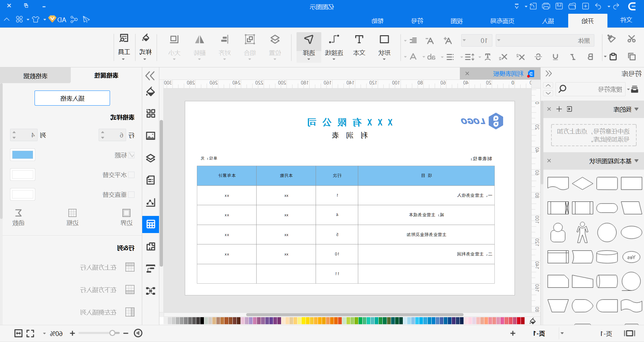Image resolution: width=644 pixels, height=342 pixels.
Task: Click the 水平交替 white color swatch
Action: tap(22, 175)
